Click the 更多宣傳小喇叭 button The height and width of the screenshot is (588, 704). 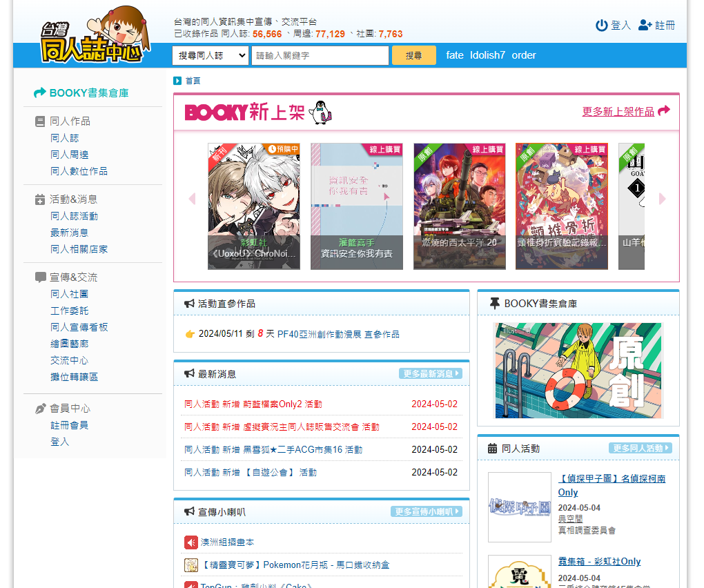[427, 511]
